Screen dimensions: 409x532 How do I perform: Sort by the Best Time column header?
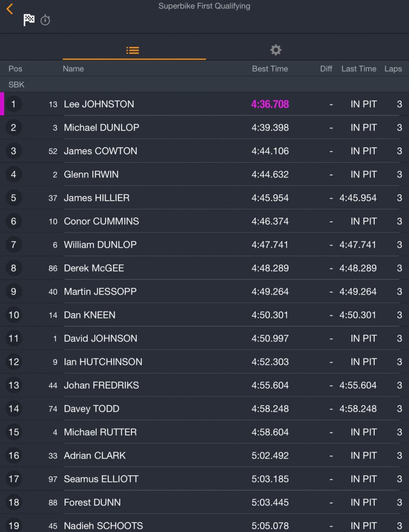[x=270, y=69]
